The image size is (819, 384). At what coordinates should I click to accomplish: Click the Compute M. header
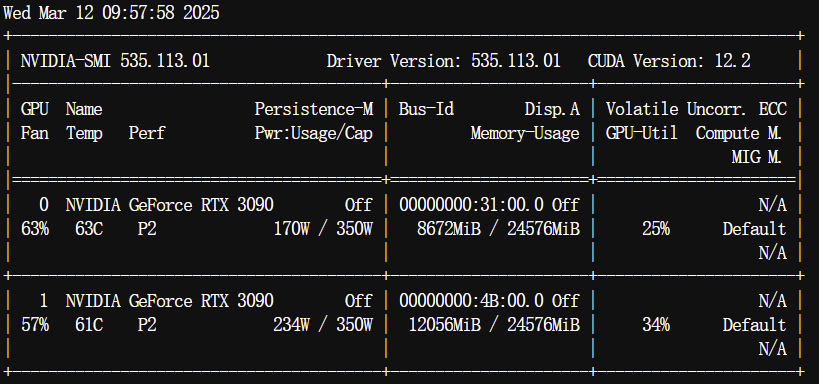[739, 133]
